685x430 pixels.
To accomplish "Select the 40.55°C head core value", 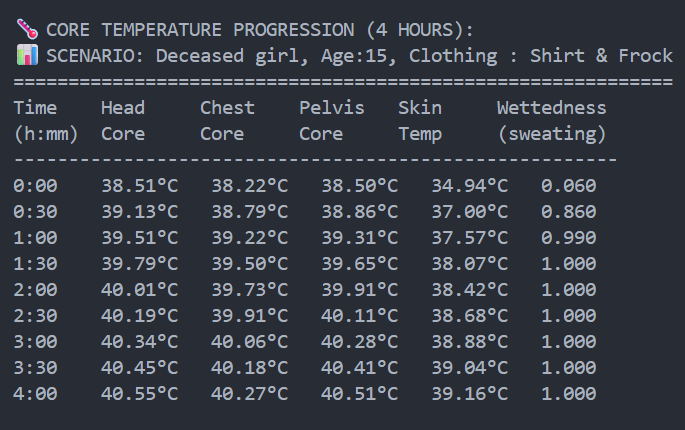I will (x=139, y=394).
